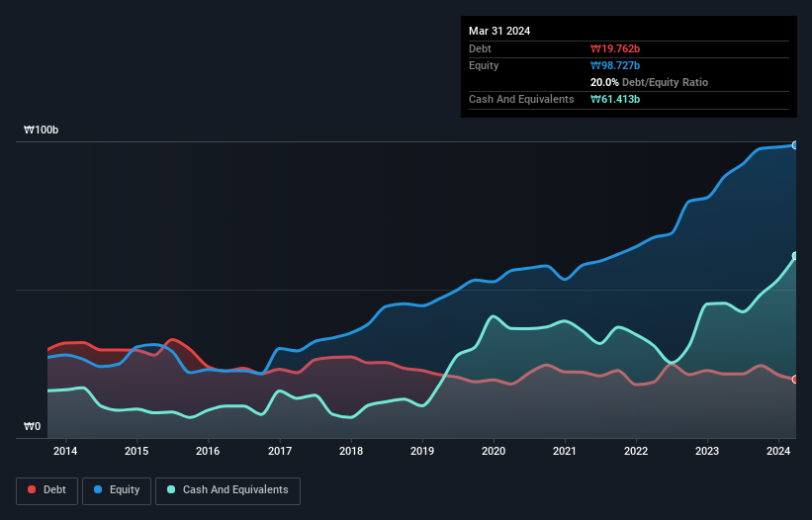Click the 2021 x-axis label
The image size is (812, 520).
pyautogui.click(x=565, y=451)
